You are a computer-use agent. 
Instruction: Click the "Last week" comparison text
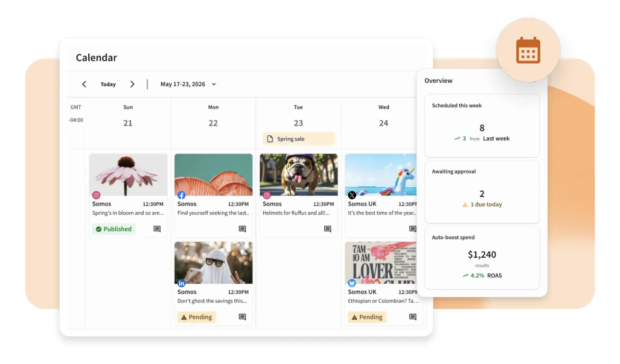[496, 139]
